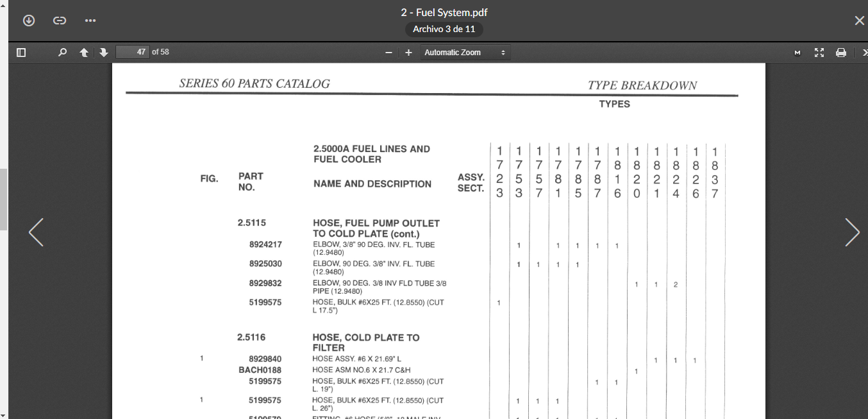Click the 'of 58' page count text
This screenshot has height=419, width=868.
click(160, 52)
